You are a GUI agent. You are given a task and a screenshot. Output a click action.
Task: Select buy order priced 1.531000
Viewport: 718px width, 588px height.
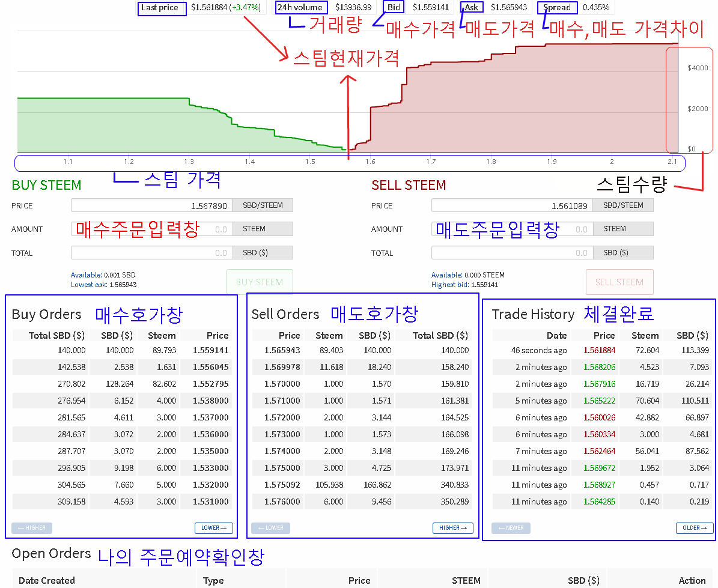(x=122, y=502)
